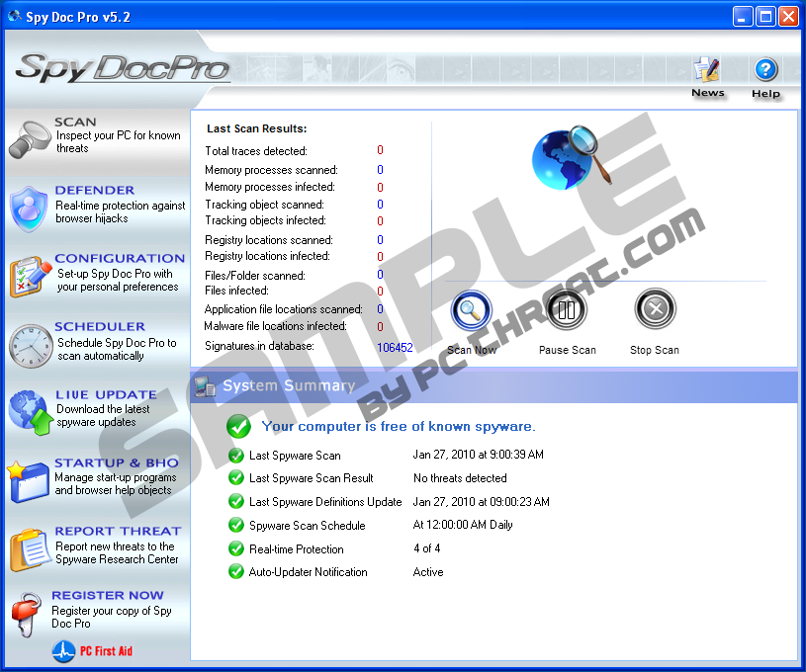Close the Spy Doc Pro window
Viewport: 806px width, 672px height.
(x=788, y=17)
